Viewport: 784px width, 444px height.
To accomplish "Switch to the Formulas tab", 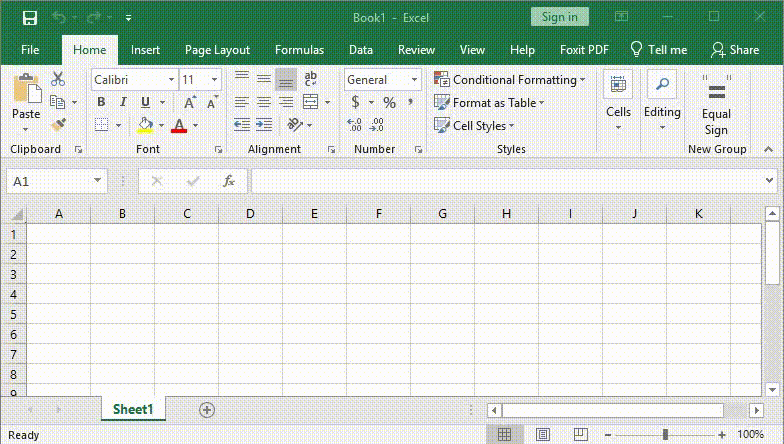I will click(300, 50).
